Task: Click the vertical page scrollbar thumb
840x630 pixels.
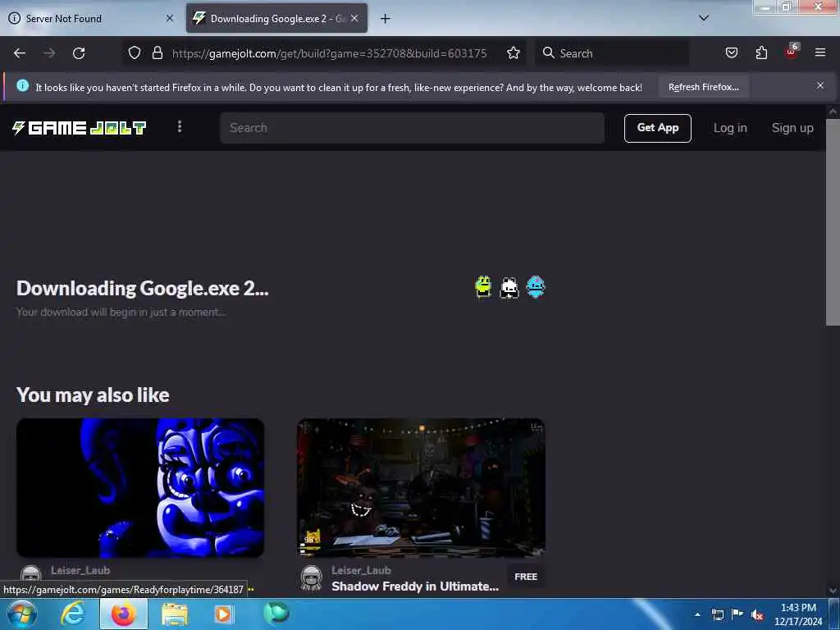Action: pos(832,221)
